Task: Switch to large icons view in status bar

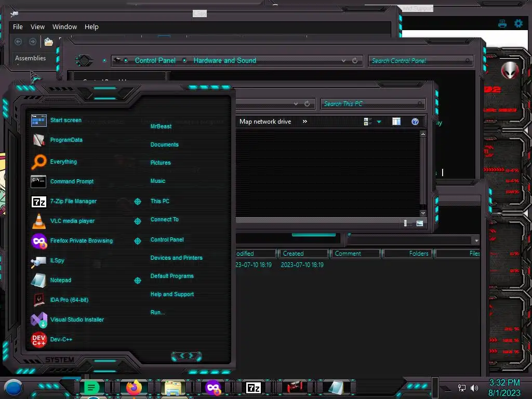Action: pos(420,223)
